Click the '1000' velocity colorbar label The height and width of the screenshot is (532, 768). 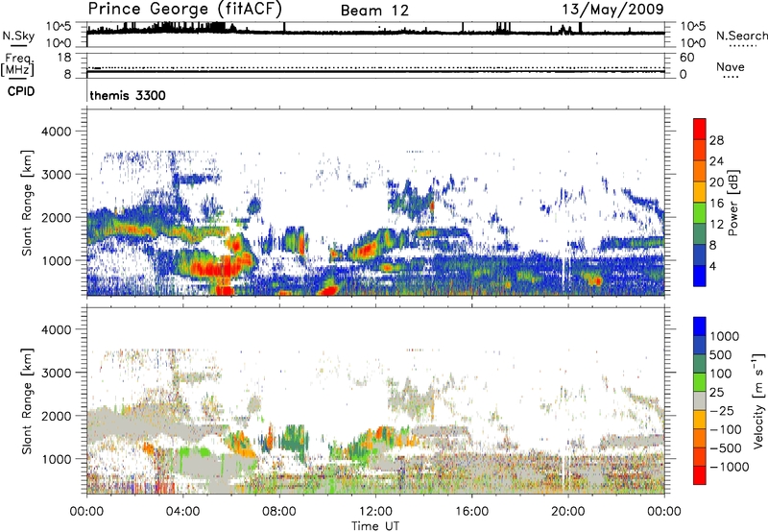pos(724,336)
